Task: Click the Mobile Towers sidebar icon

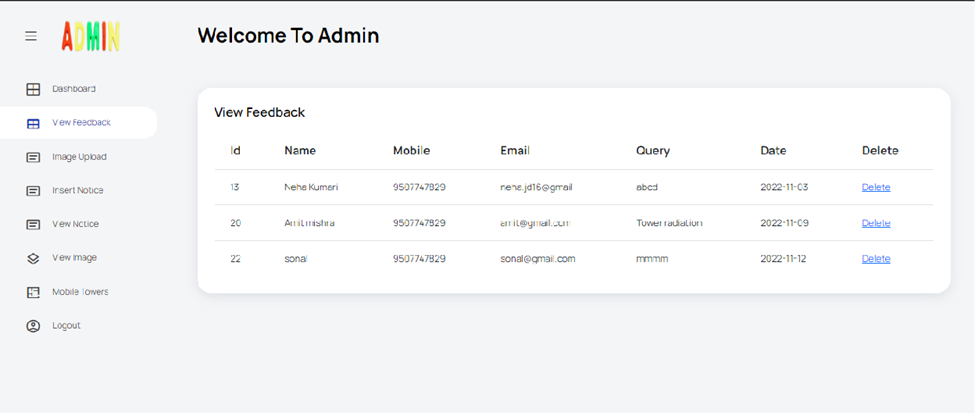Action: [x=33, y=292]
